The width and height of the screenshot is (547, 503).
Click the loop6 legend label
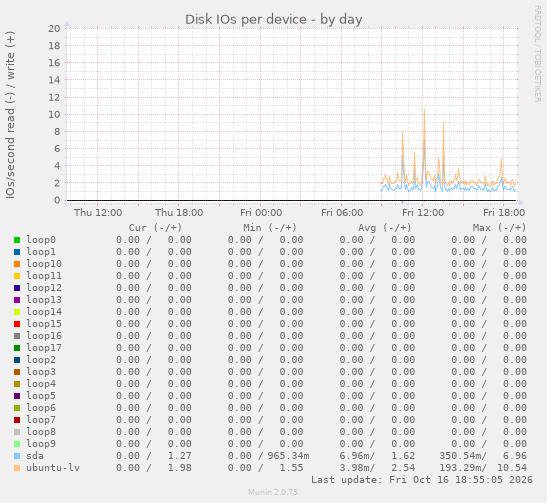coord(41,408)
